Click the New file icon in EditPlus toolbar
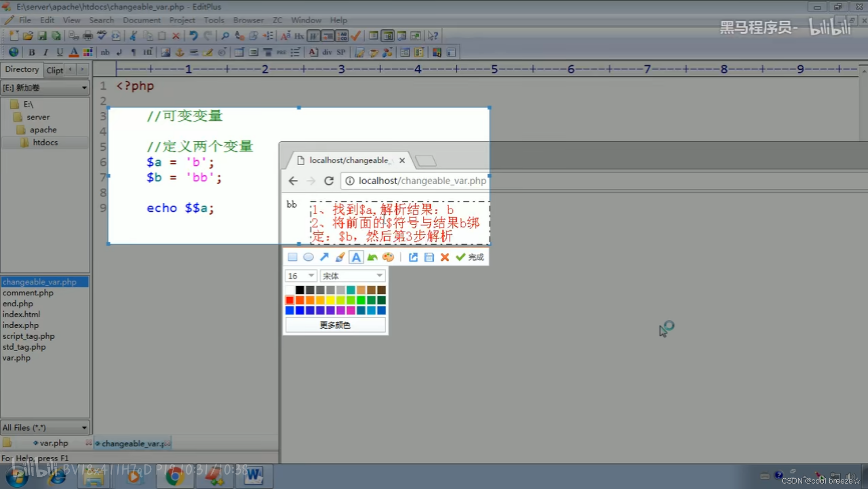 tap(14, 36)
